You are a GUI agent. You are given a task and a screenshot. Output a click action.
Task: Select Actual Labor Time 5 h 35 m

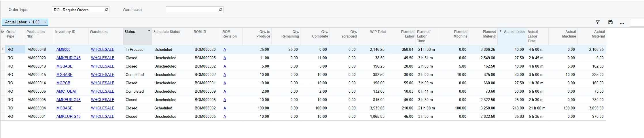point(537,116)
